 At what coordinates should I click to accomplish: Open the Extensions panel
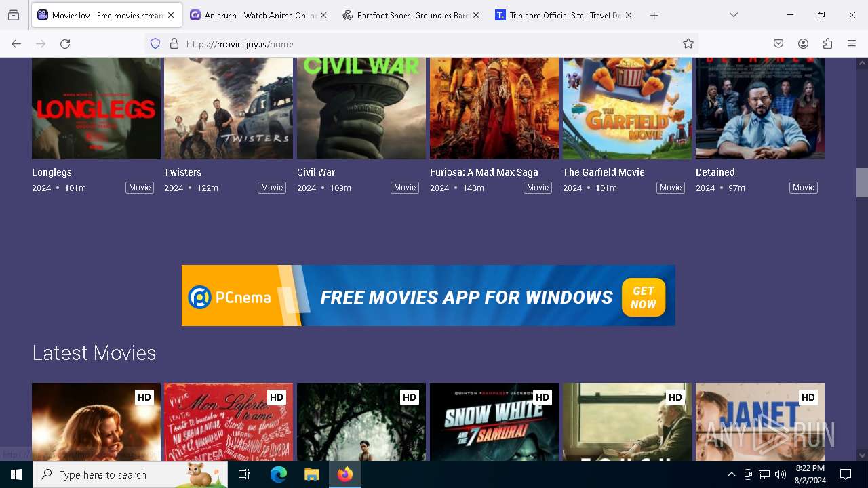click(827, 44)
